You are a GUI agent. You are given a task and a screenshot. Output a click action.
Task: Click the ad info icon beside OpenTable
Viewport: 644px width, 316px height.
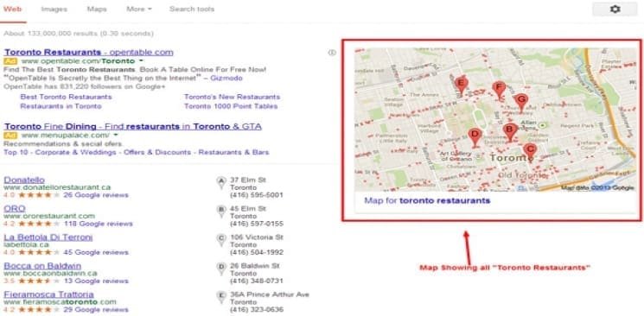click(x=332, y=53)
